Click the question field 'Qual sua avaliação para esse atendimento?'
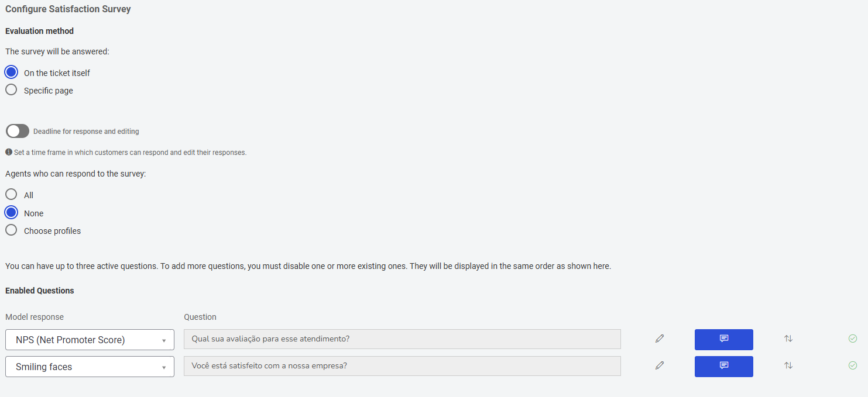 click(402, 339)
